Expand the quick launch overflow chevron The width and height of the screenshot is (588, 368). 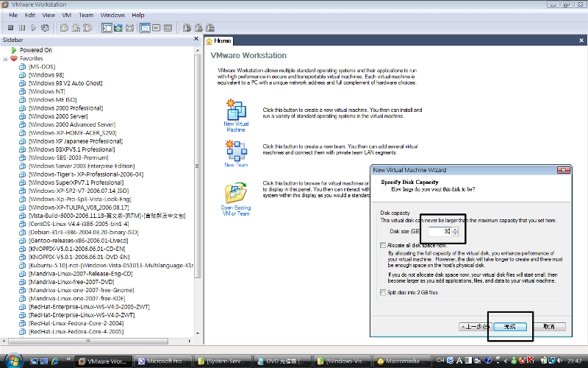click(68, 359)
